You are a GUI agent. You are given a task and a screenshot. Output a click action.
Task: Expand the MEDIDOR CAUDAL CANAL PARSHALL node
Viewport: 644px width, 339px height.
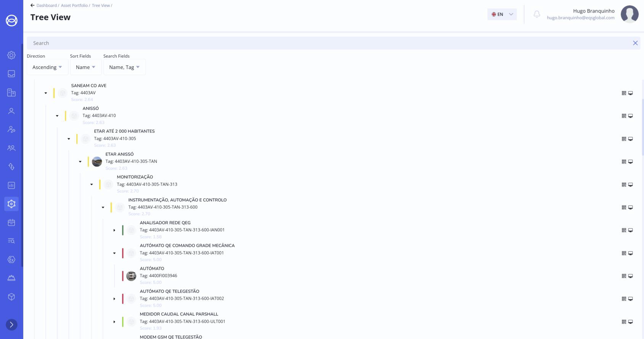[x=114, y=322]
